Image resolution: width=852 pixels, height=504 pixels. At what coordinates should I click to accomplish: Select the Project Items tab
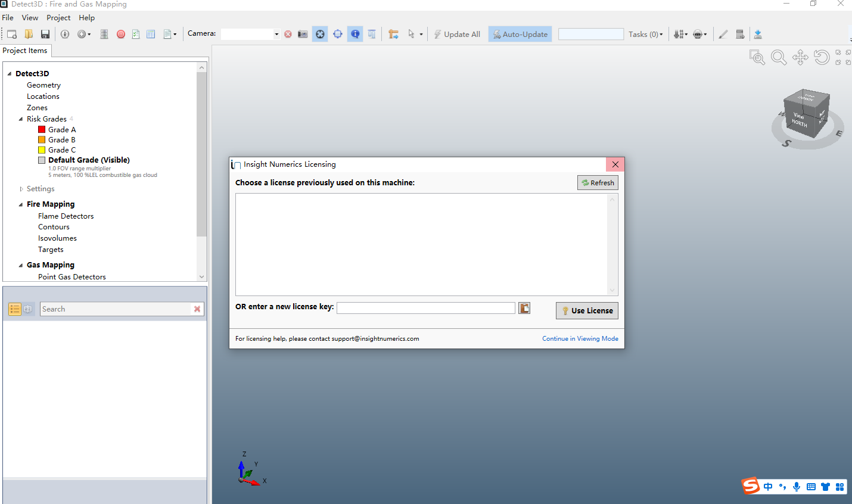pos(25,51)
